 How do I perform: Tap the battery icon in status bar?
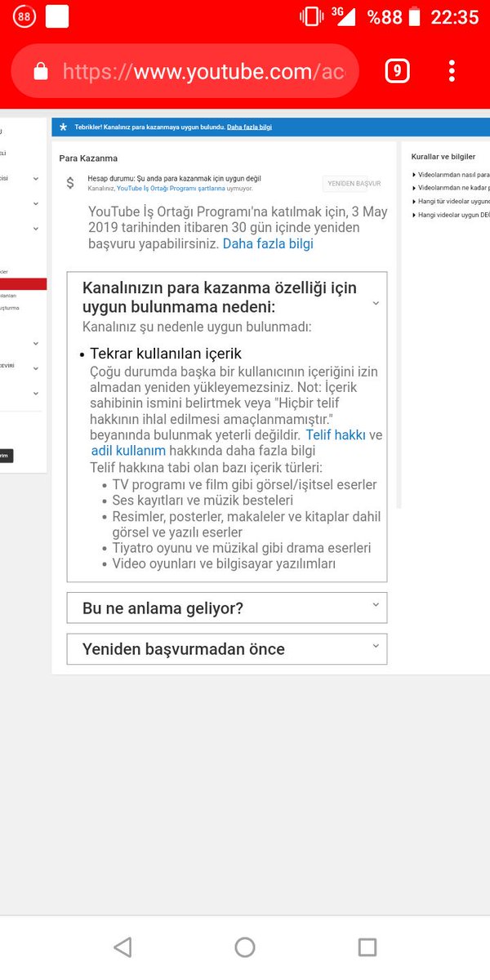pos(415,16)
